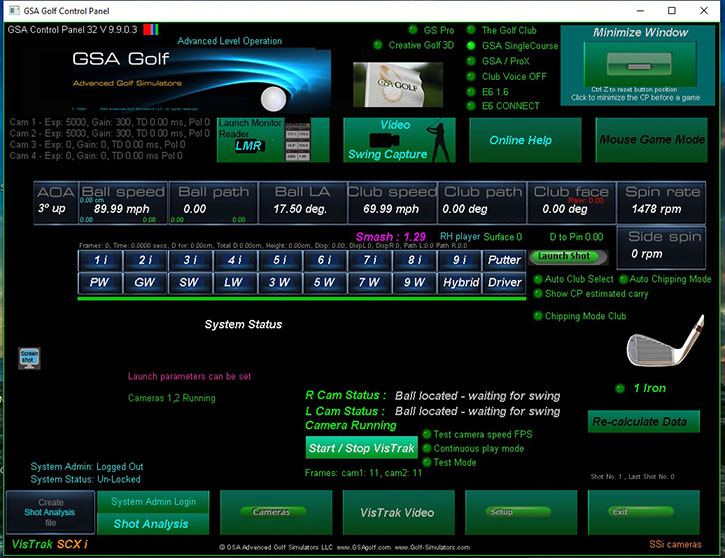Click the Spin rate 1478 rpm field

click(x=661, y=203)
